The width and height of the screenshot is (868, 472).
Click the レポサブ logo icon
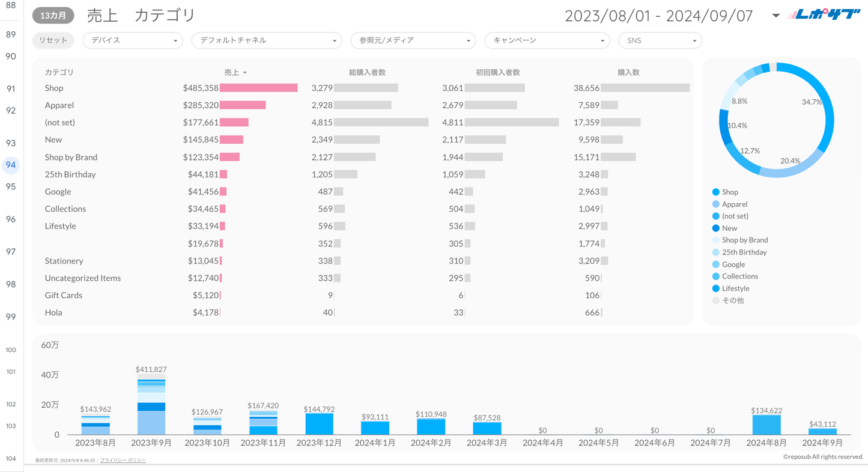tap(824, 15)
